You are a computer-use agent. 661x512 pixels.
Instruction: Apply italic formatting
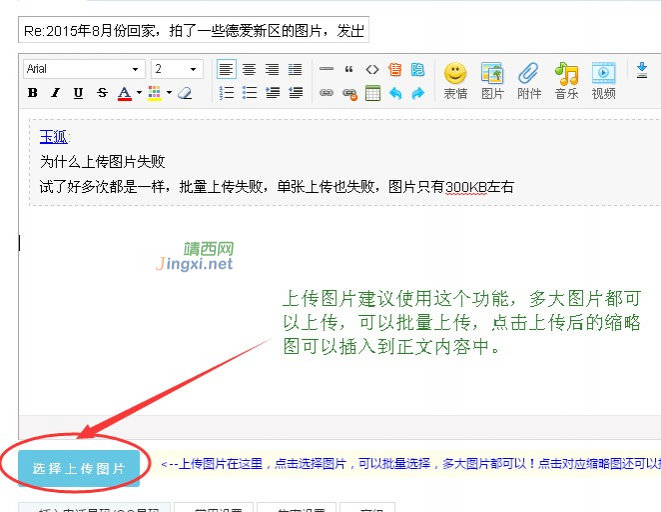pyautogui.click(x=55, y=93)
